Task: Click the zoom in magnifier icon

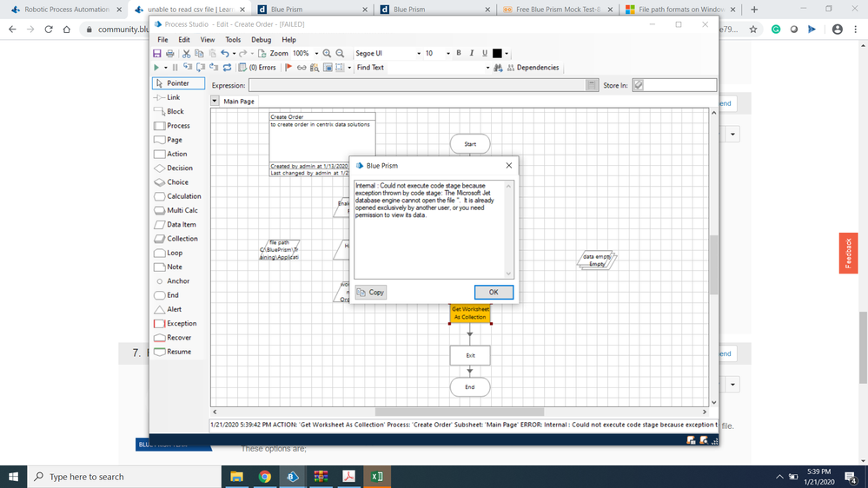Action: (328, 54)
